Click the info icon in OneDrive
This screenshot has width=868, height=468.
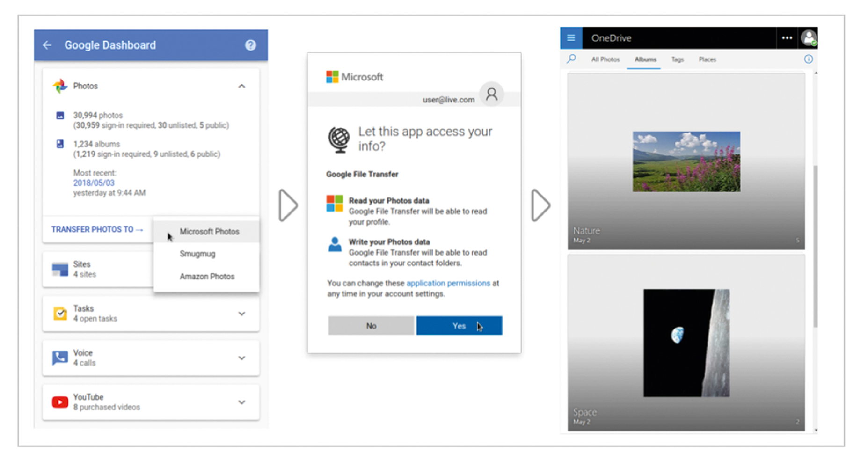coord(808,59)
